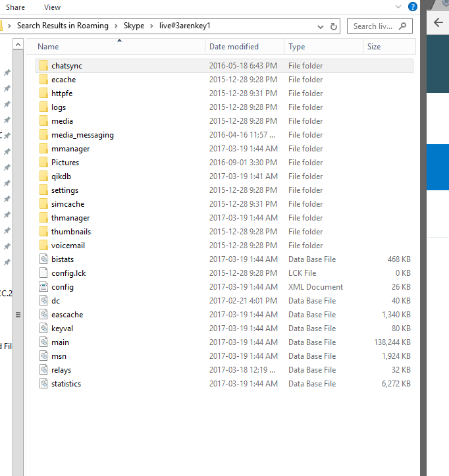Expand Search Results in Roaming breadcrumb arrow
This screenshot has height=476, width=449.
(116, 26)
